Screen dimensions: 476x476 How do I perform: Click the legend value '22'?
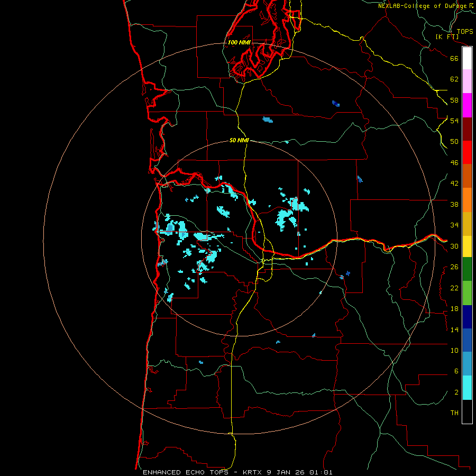(x=454, y=288)
